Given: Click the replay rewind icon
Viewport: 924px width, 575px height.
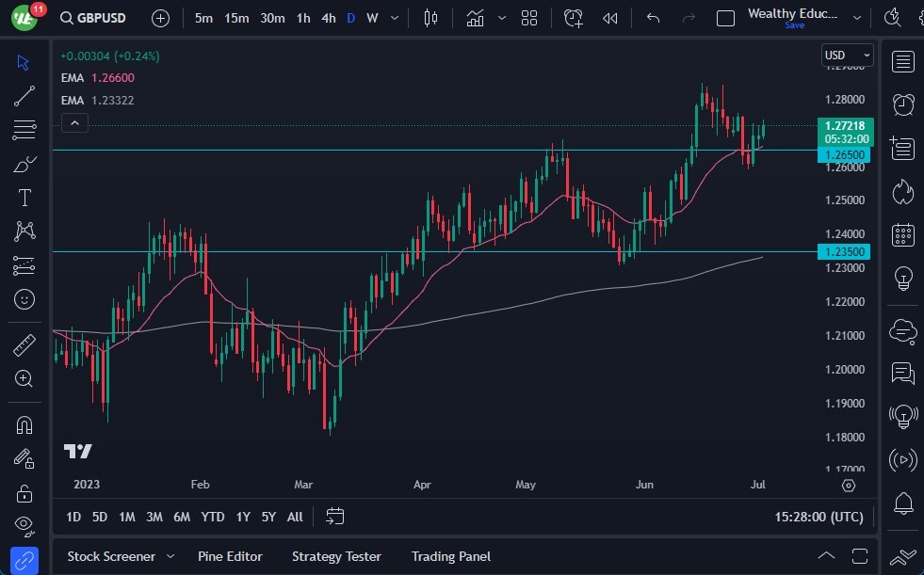Looking at the screenshot, I should [610, 18].
